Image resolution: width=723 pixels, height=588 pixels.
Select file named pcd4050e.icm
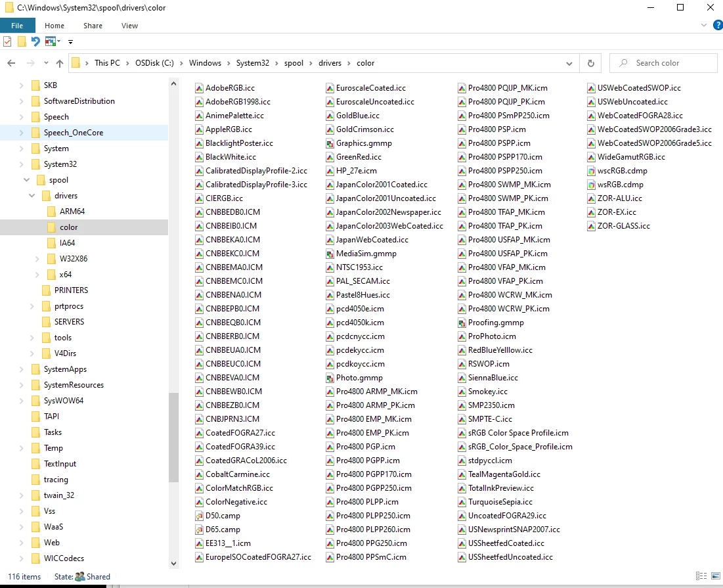[360, 309]
